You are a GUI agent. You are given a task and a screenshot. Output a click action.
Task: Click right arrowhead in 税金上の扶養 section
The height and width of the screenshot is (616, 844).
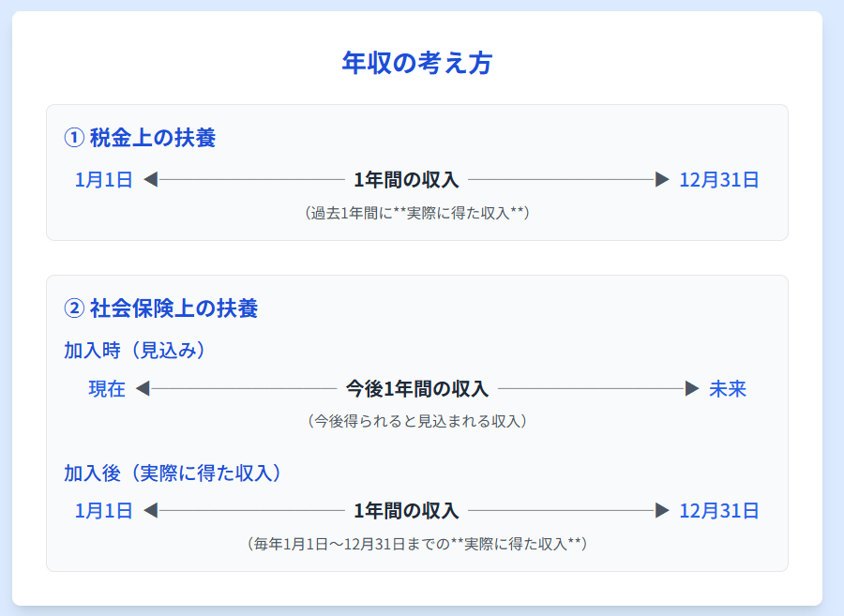pos(662,179)
